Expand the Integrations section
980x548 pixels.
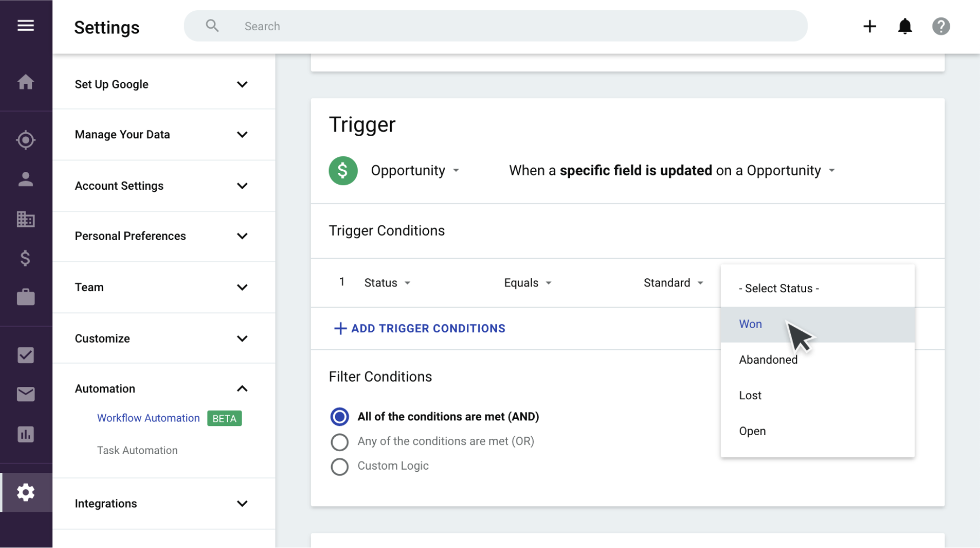click(x=242, y=503)
